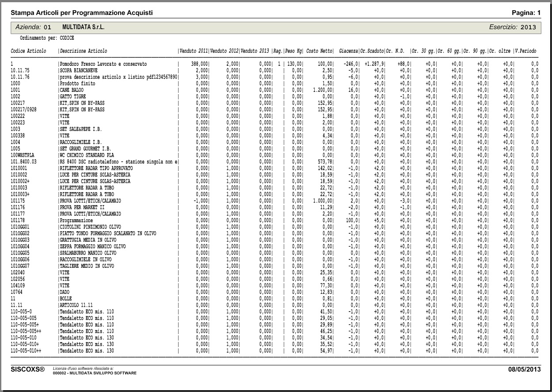552x392 pixels.
Task: Click the 'Giacenza' column header
Action: (349, 51)
